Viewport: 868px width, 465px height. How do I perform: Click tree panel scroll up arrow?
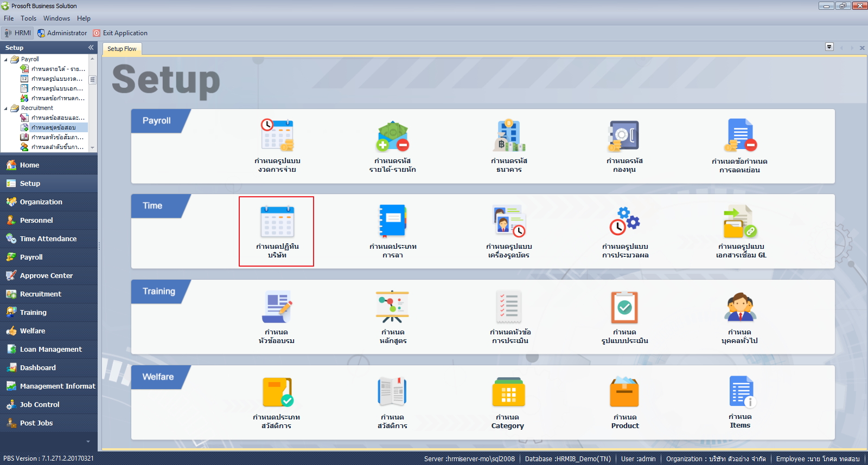click(x=92, y=59)
